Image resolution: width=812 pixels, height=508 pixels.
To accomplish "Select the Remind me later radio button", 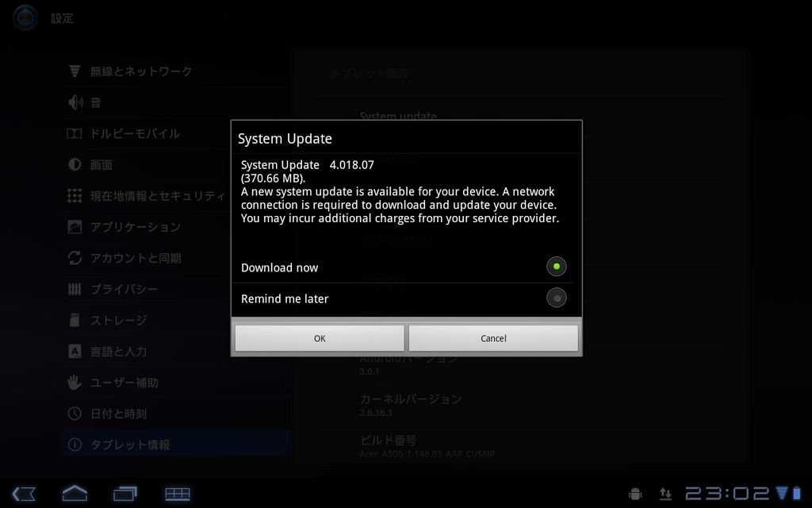I will pos(556,298).
